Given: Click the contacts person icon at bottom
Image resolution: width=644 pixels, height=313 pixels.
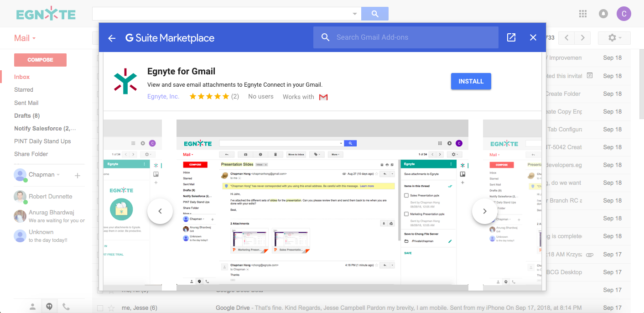Looking at the screenshot, I should pos(32,307).
